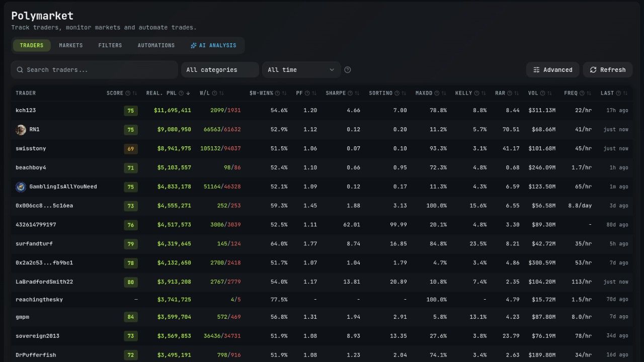Click the Refresh button
This screenshot has width=644, height=362.
click(x=608, y=70)
